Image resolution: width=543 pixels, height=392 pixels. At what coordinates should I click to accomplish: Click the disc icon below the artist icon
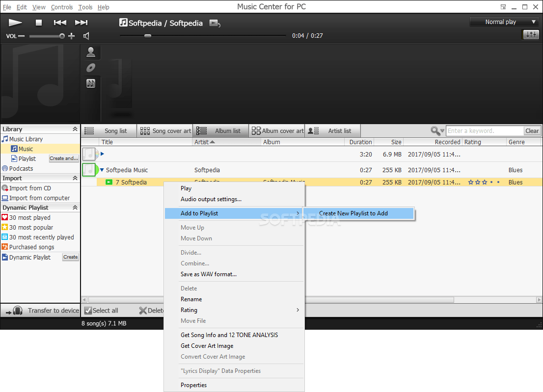click(91, 67)
